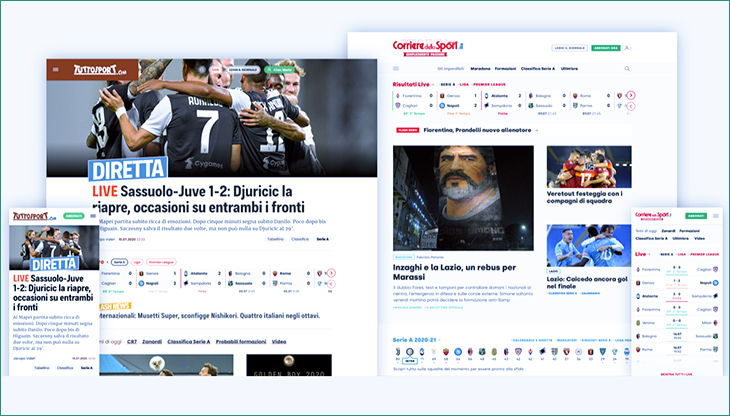Screen dimensions: 730x416
Task: Click the Corriere dello Sport mobile logo
Action: [653, 215]
